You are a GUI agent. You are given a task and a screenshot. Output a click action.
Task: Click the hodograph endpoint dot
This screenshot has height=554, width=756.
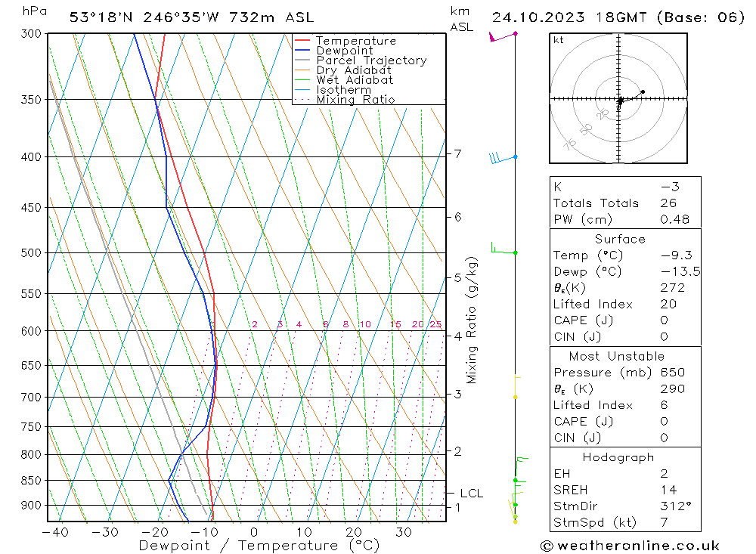point(643,91)
